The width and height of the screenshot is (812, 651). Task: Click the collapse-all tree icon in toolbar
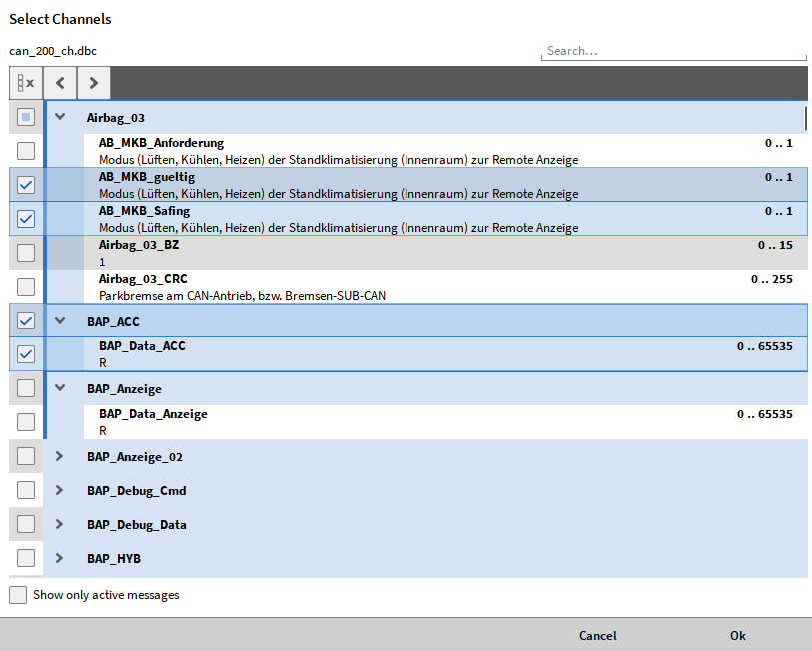pyautogui.click(x=26, y=83)
